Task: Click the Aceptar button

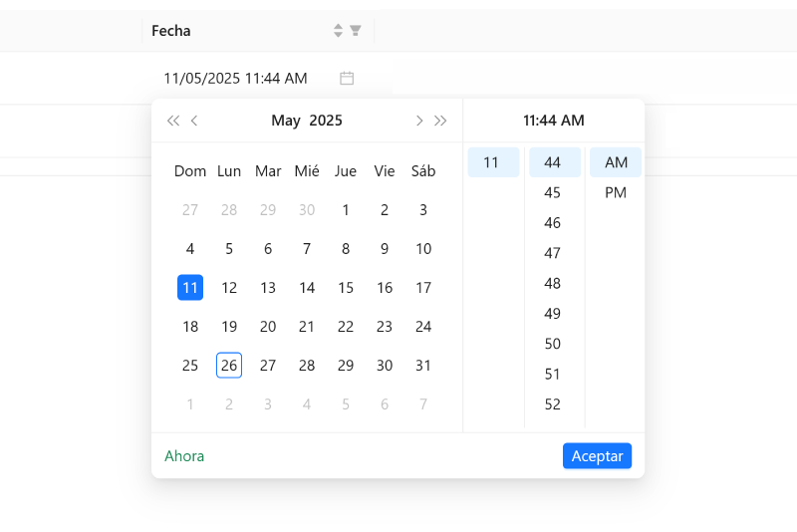Action: [597, 456]
